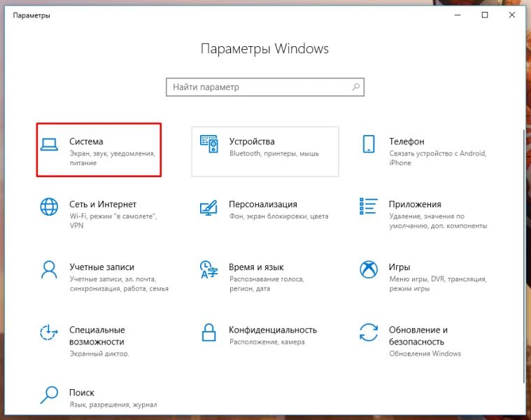
Task: Open the Обновление и безопасность arrows icon
Action: (x=369, y=332)
